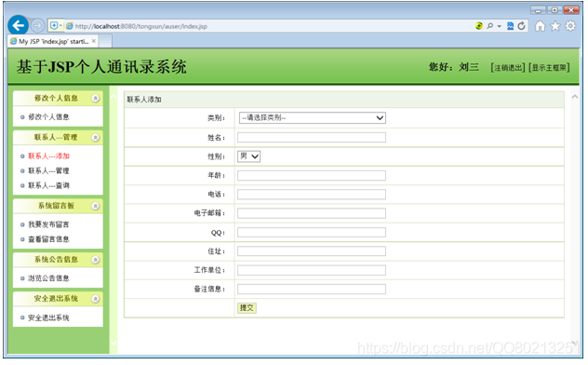Click the 联系人添加 form title

[144, 100]
